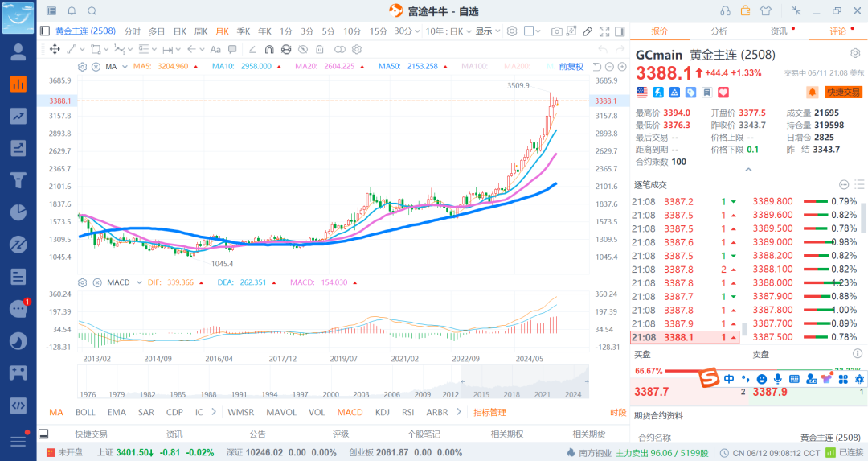Adjust the year range navigator under chart
This screenshot has width=868, height=461.
pos(334,382)
